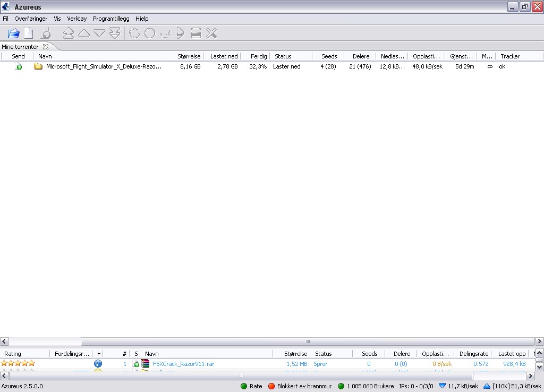Sort torrents by Størrelse column header
This screenshot has width=544, height=392.
click(189, 56)
